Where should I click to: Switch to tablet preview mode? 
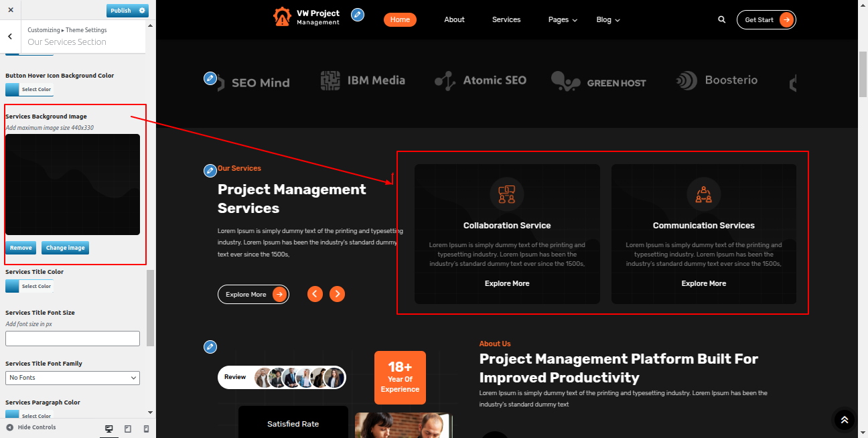click(128, 429)
